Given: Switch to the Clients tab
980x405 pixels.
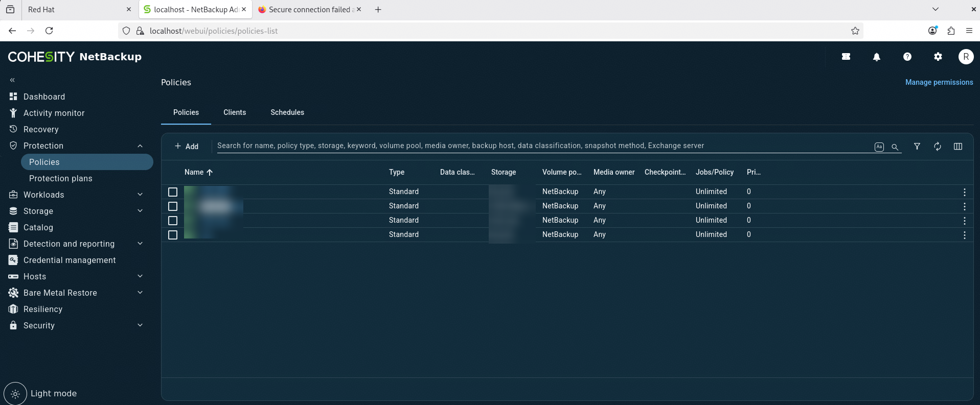Looking at the screenshot, I should 235,112.
